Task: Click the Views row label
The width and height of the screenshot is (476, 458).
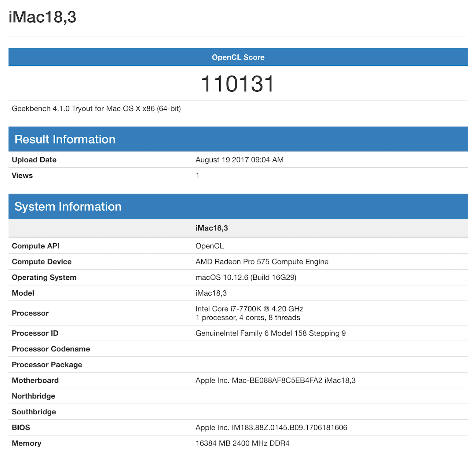Action: 22,176
